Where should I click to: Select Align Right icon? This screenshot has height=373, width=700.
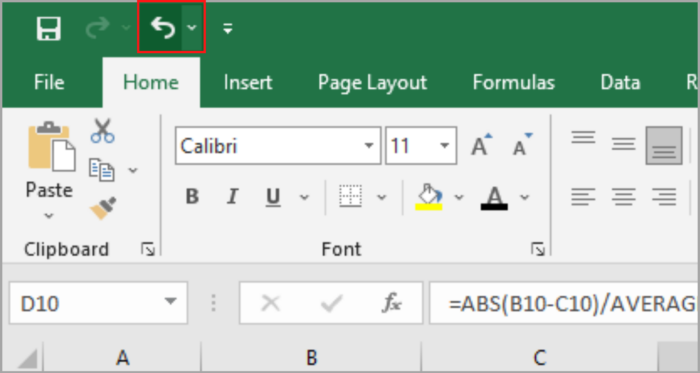[664, 197]
